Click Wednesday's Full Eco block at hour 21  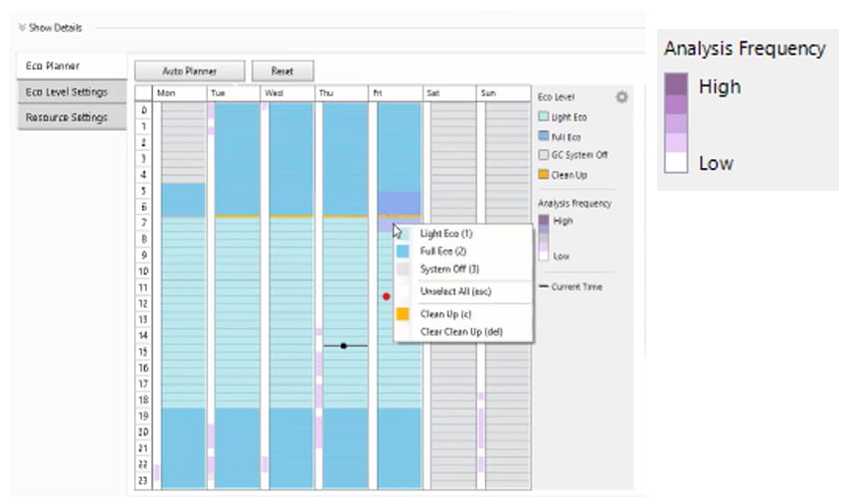click(291, 448)
